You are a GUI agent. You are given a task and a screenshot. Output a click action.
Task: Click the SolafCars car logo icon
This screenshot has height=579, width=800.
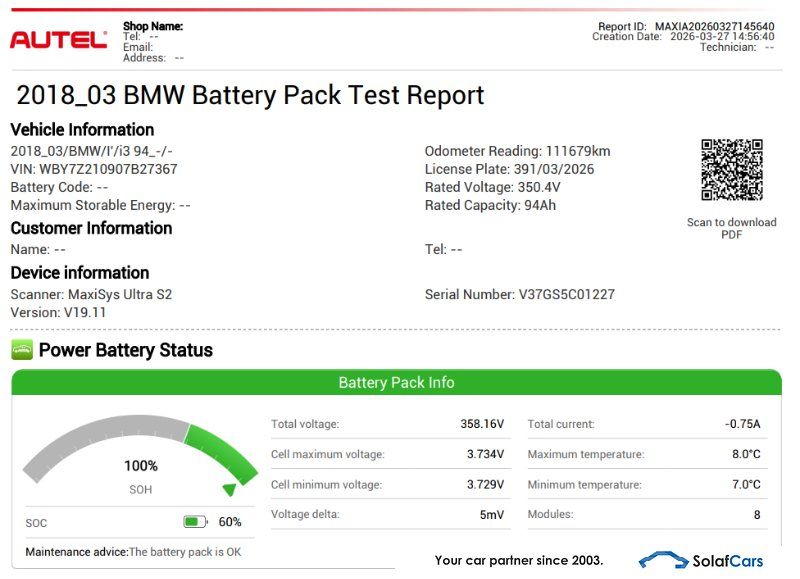[x=663, y=560]
